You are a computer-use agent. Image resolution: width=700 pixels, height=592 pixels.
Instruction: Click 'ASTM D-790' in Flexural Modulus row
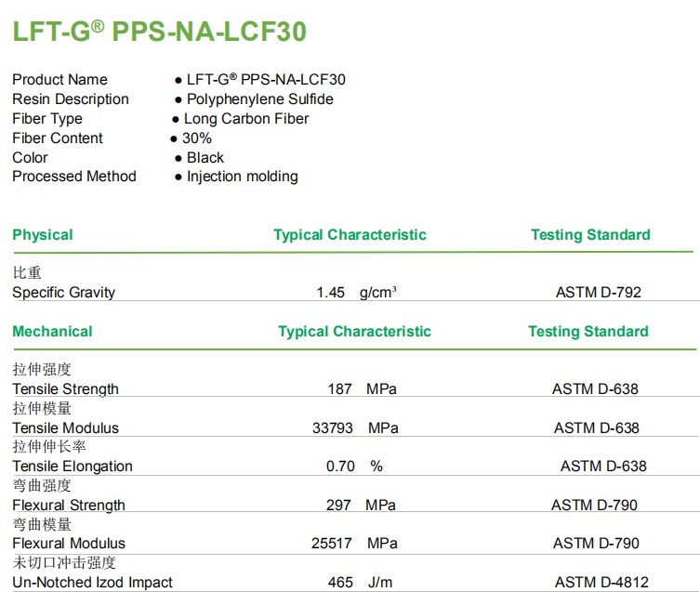coord(596,544)
